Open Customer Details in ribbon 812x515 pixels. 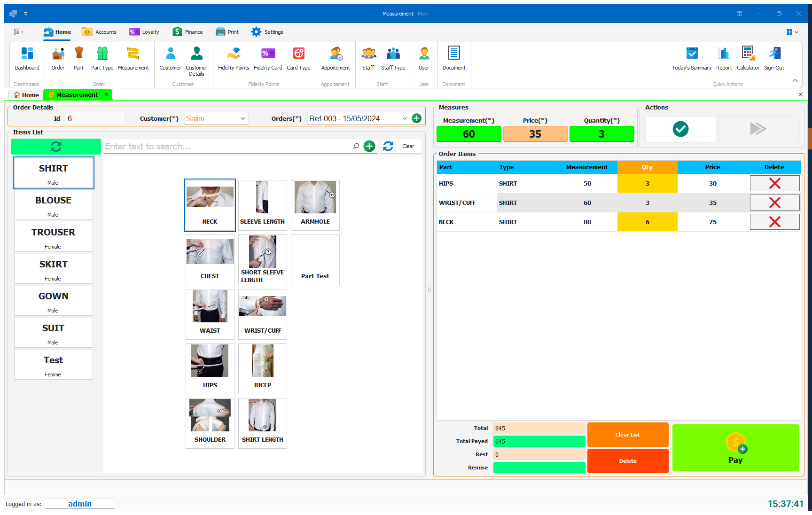pyautogui.click(x=196, y=61)
